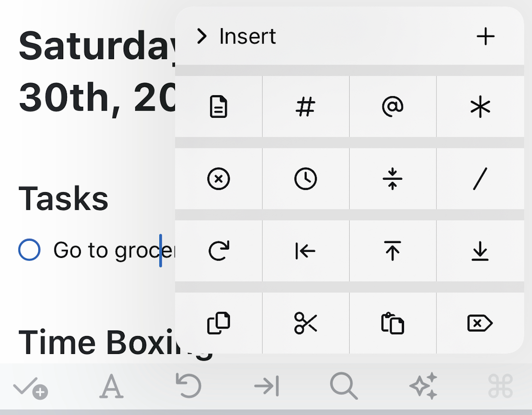
Task: Mark the grocery task as complete
Action: point(29,250)
